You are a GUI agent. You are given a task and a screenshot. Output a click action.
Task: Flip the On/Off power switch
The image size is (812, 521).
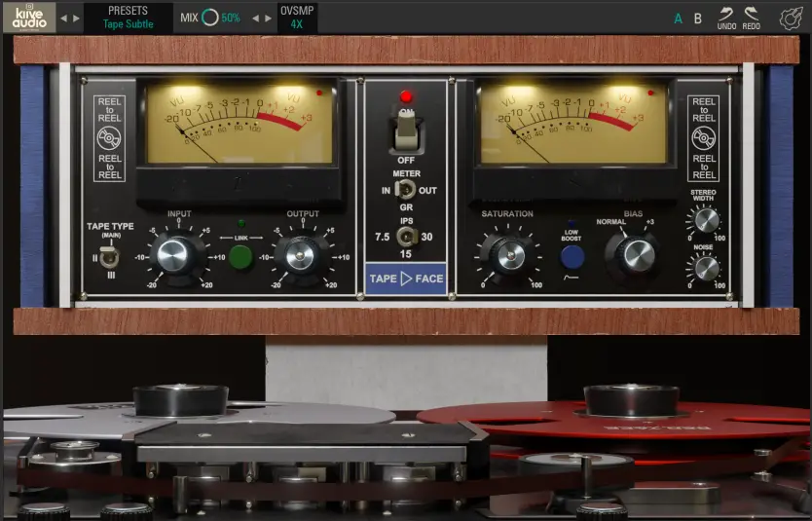pyautogui.click(x=407, y=130)
